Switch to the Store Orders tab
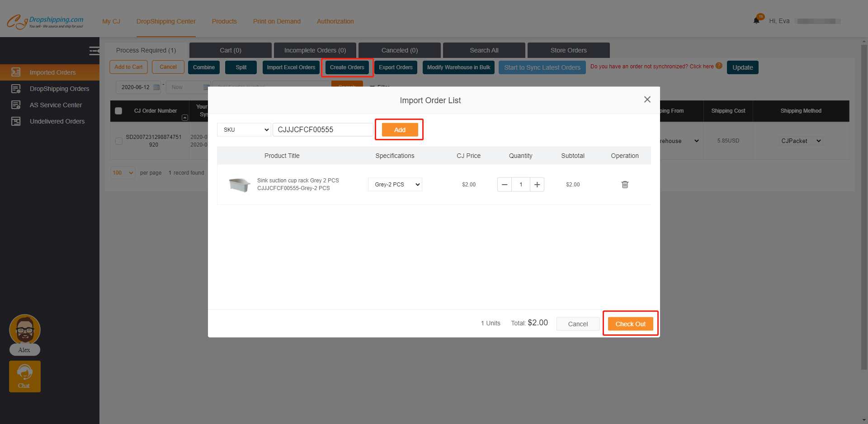Viewport: 868px width, 424px height. (568, 50)
